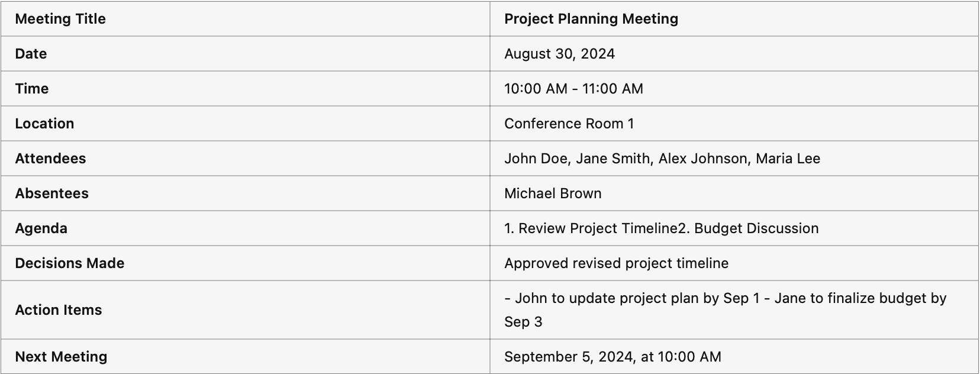Select the 'Project Planning Meeting' cell
The height and width of the screenshot is (374, 980).
pyautogui.click(x=734, y=19)
